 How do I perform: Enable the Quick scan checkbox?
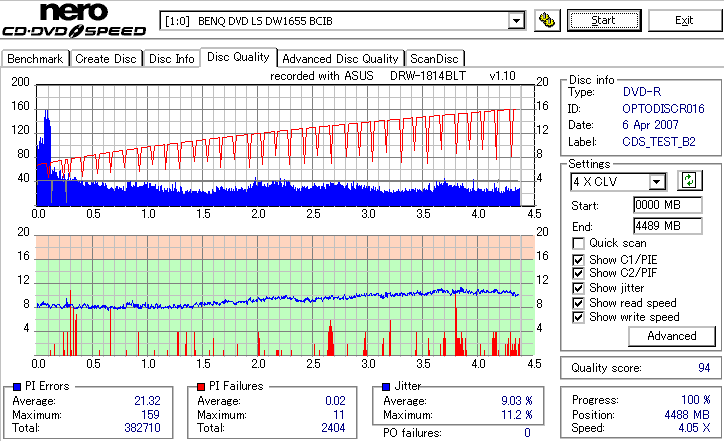(x=578, y=243)
